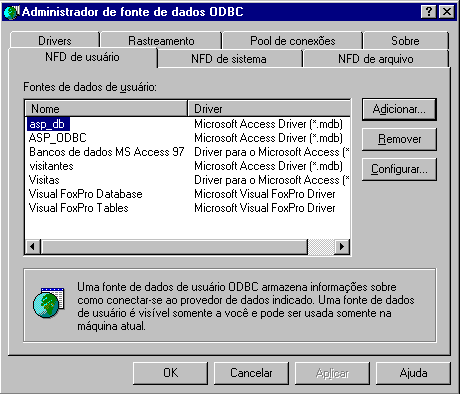The height and width of the screenshot is (394, 460).
Task: Select Visual FoxPro Database entry
Action: 85,194
